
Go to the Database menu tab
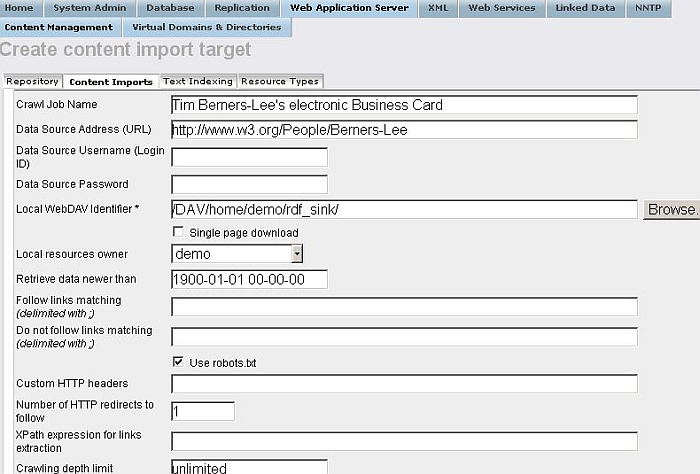point(170,8)
